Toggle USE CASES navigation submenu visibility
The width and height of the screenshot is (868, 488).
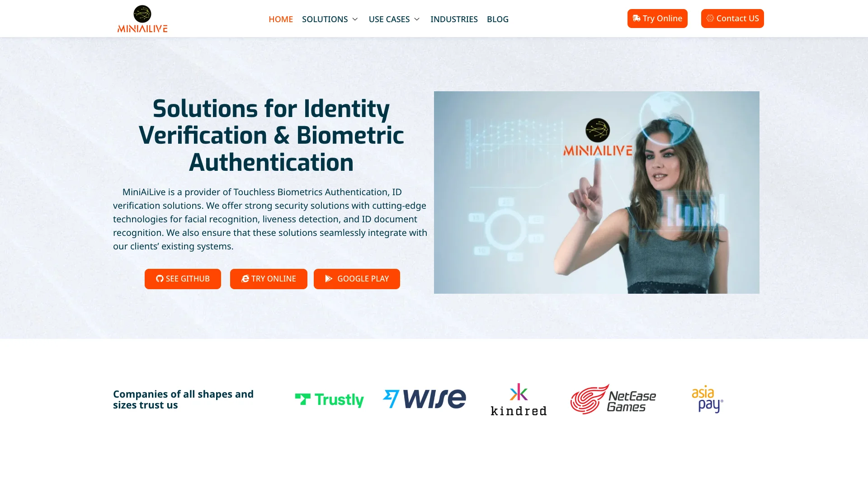click(417, 19)
